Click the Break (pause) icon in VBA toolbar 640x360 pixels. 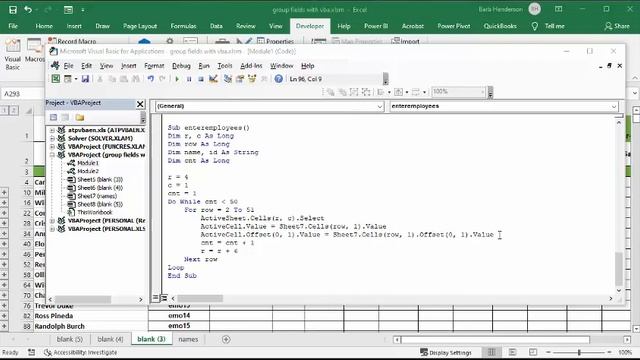tap(189, 79)
